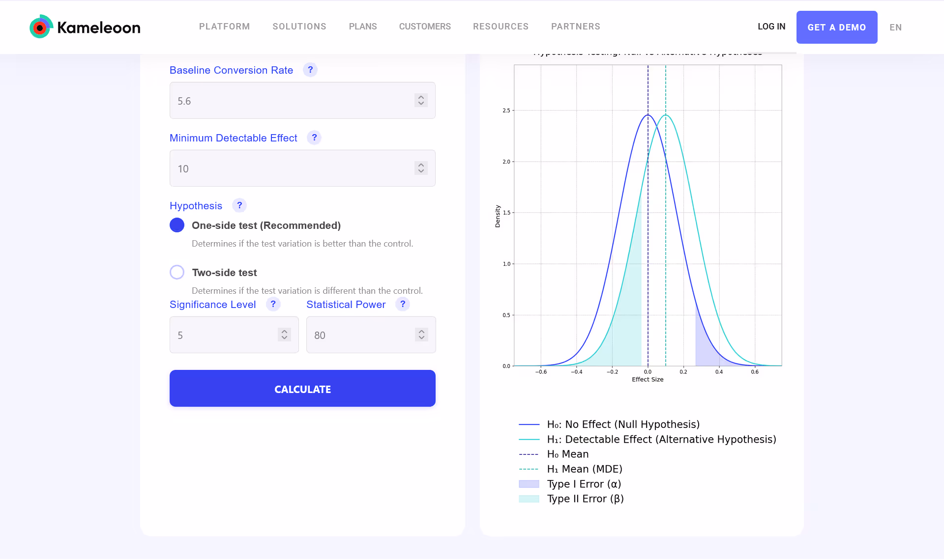This screenshot has width=944, height=560.
Task: Increment the Baseline Conversion Rate stepper
Action: (x=421, y=97)
